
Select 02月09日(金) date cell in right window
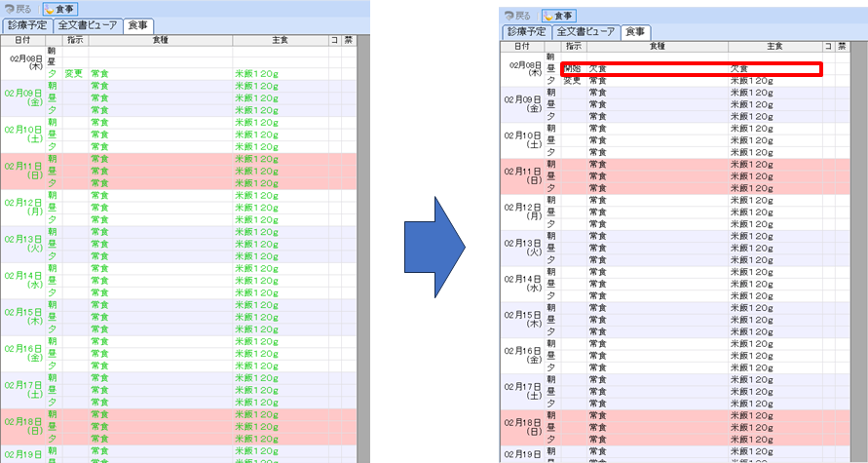(522, 104)
